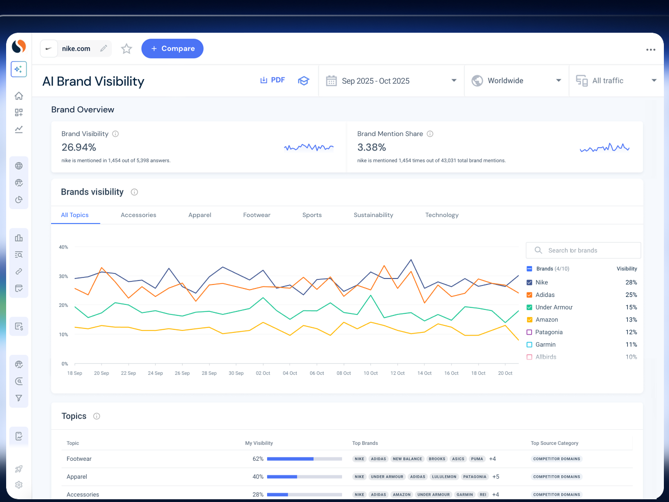Check the Allbirds brand checkbox
The image size is (669, 502).
(529, 357)
